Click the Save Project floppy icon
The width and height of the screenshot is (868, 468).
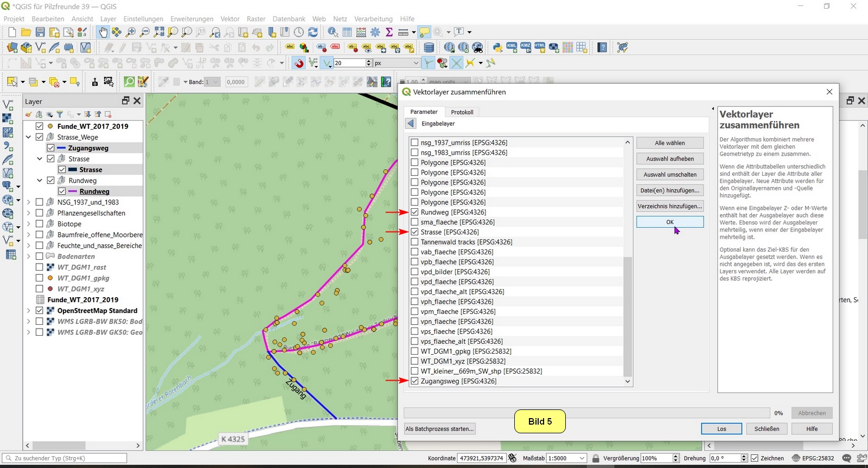[40, 33]
